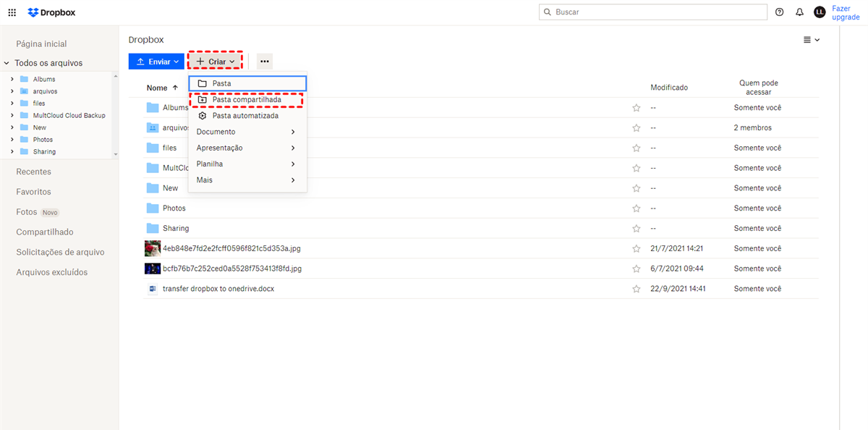Viewport: 868px width, 430px height.
Task: Expand the files tree item in sidebar
Action: (x=12, y=104)
